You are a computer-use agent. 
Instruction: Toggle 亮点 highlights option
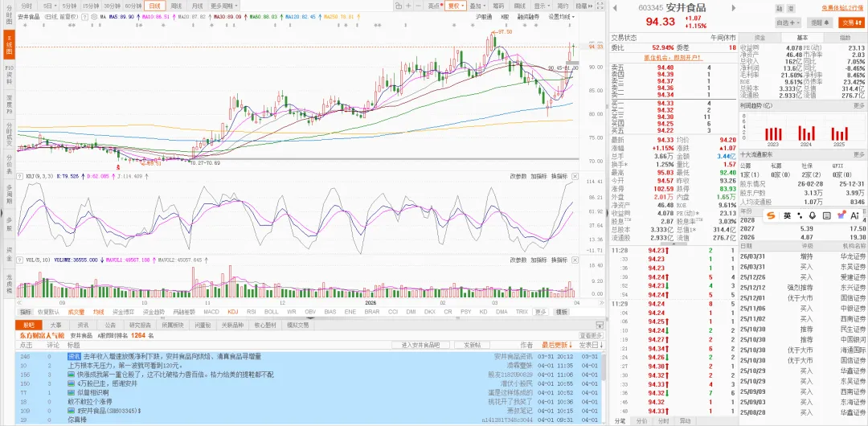click(434, 6)
